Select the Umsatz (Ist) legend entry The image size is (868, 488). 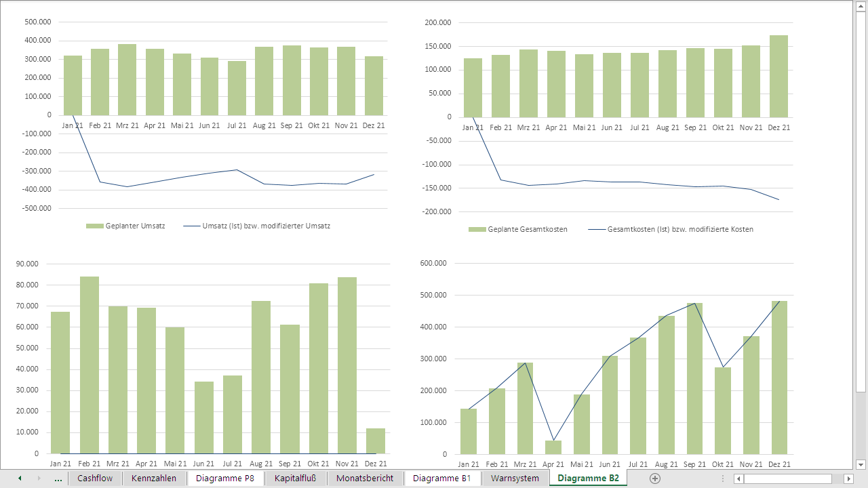click(x=257, y=226)
